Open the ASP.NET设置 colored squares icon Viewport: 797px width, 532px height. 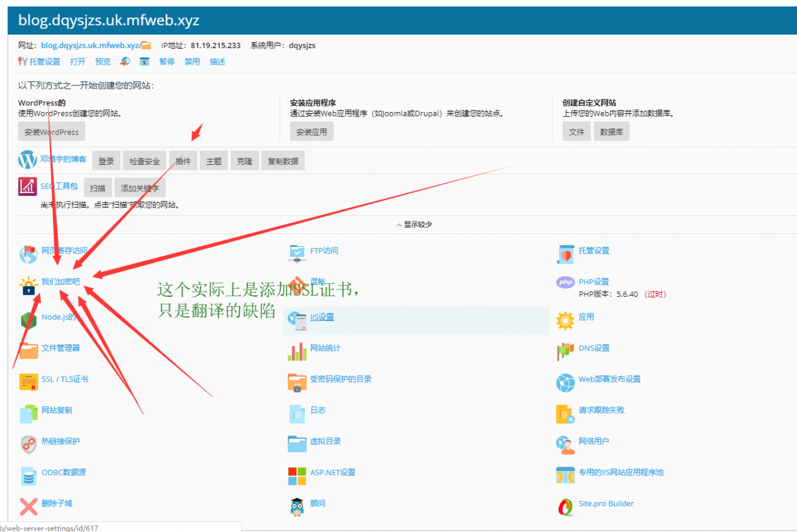tap(297, 476)
